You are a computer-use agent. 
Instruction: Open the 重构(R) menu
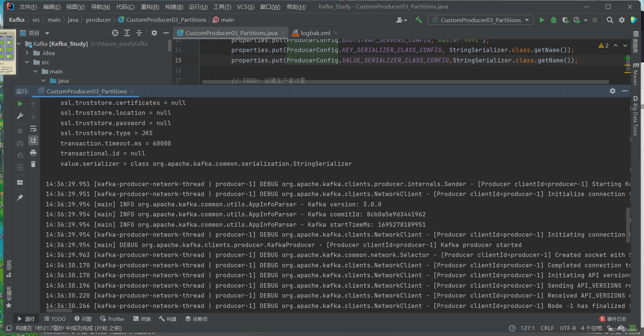(150, 7)
